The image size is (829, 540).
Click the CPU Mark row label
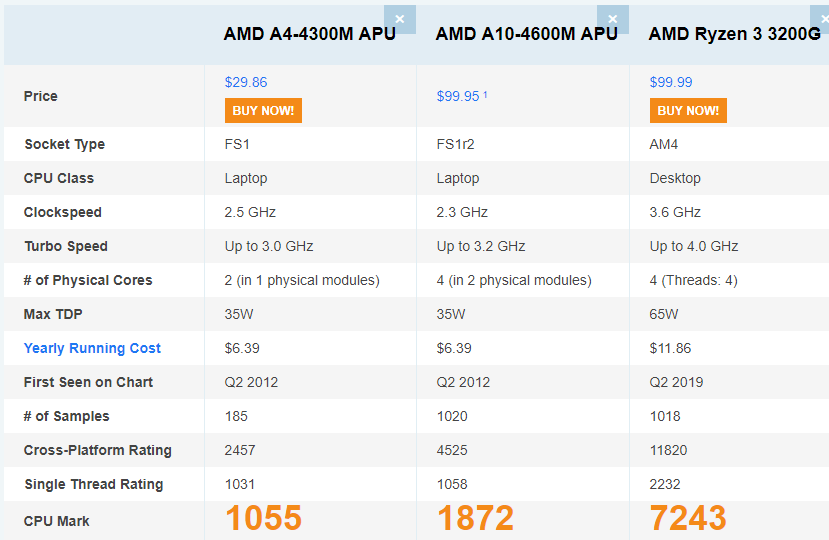(57, 521)
